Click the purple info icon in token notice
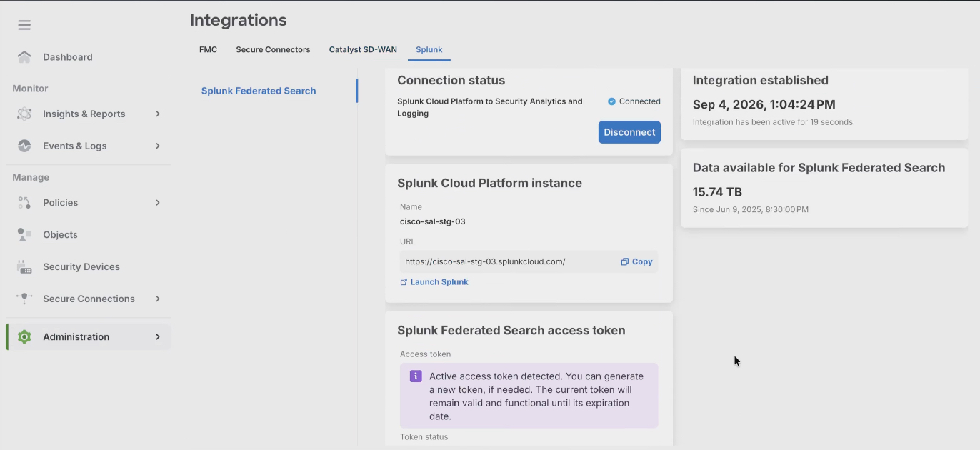The image size is (980, 450). 416,376
